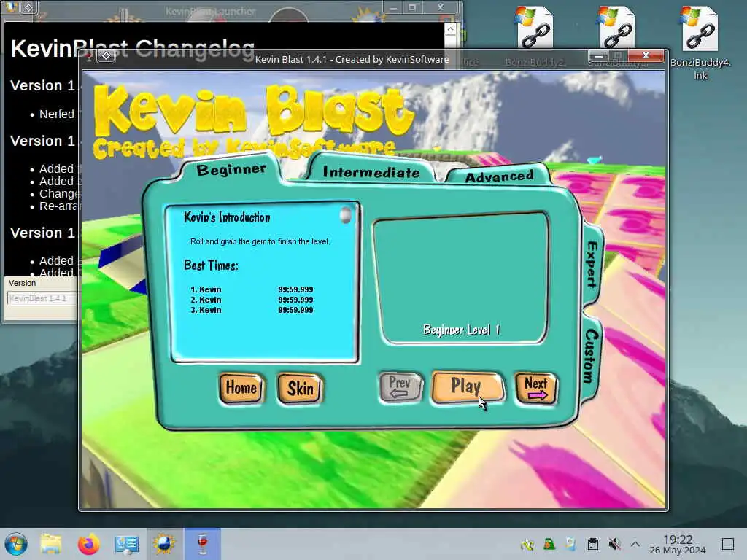Minimize the Kevin Blast game window
Screen dimensions: 747x560
[598, 55]
